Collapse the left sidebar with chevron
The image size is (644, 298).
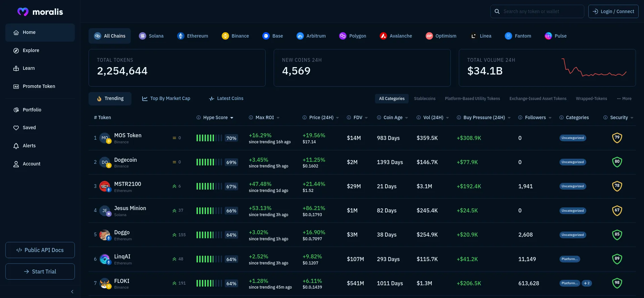[x=72, y=292]
